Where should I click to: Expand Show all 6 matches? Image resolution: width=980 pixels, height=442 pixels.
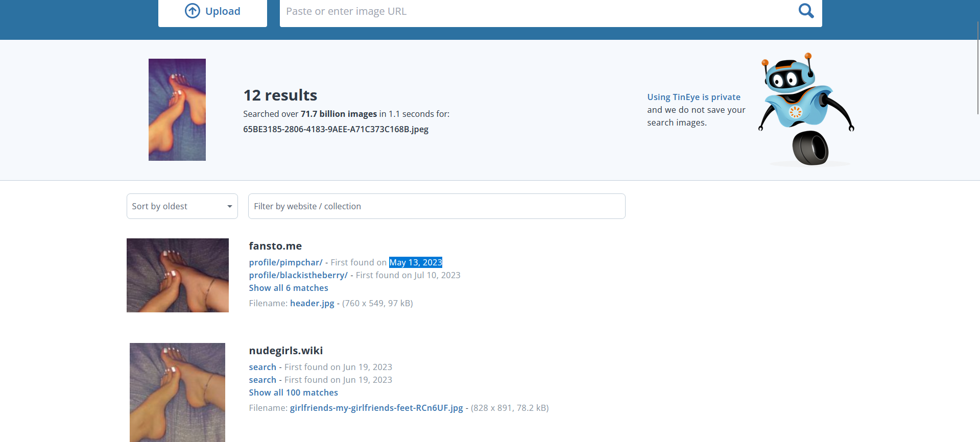[289, 288]
